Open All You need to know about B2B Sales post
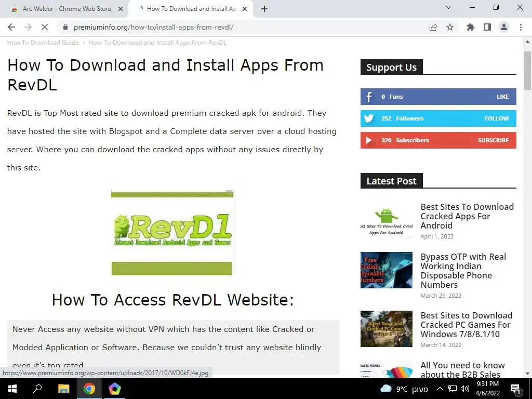 (x=462, y=370)
